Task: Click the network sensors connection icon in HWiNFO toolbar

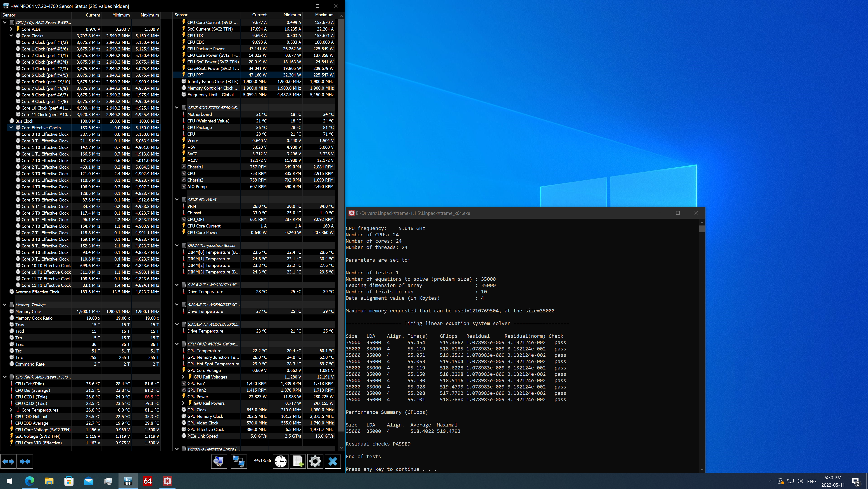Action: click(x=239, y=461)
